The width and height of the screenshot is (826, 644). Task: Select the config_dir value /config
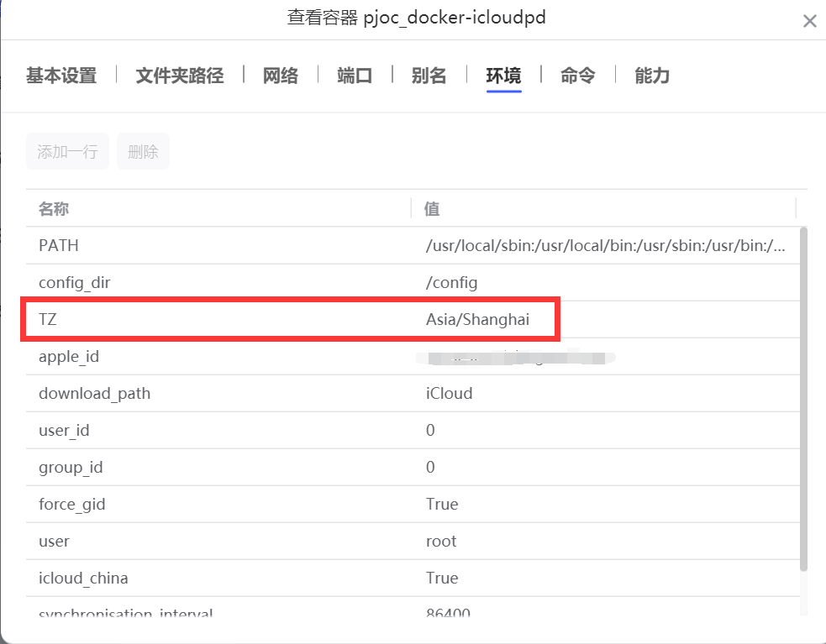(x=451, y=283)
